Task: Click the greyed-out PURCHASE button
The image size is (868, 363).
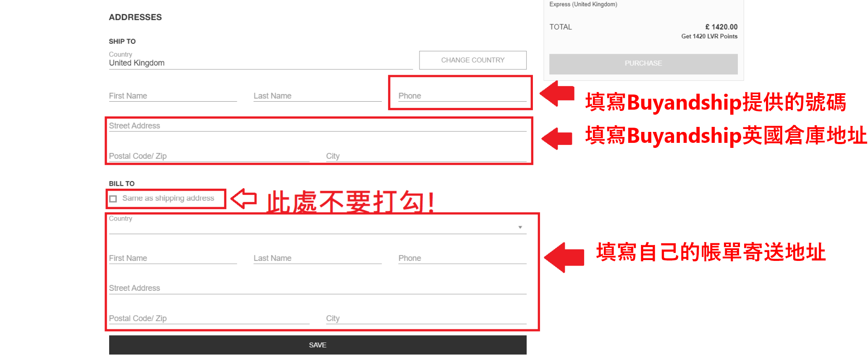Action: [643, 63]
